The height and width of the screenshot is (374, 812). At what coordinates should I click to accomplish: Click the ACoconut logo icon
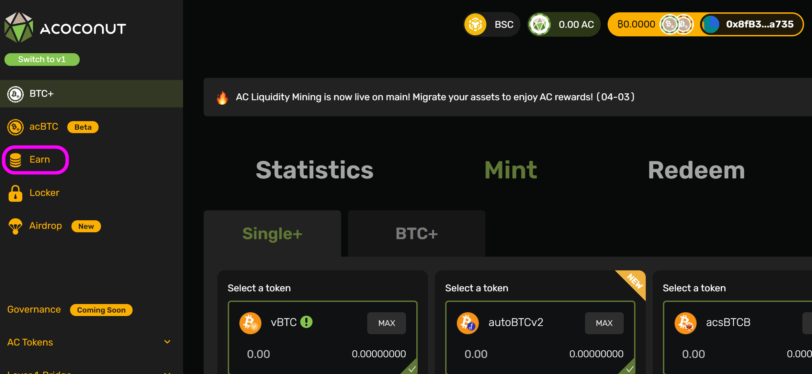pos(19,27)
